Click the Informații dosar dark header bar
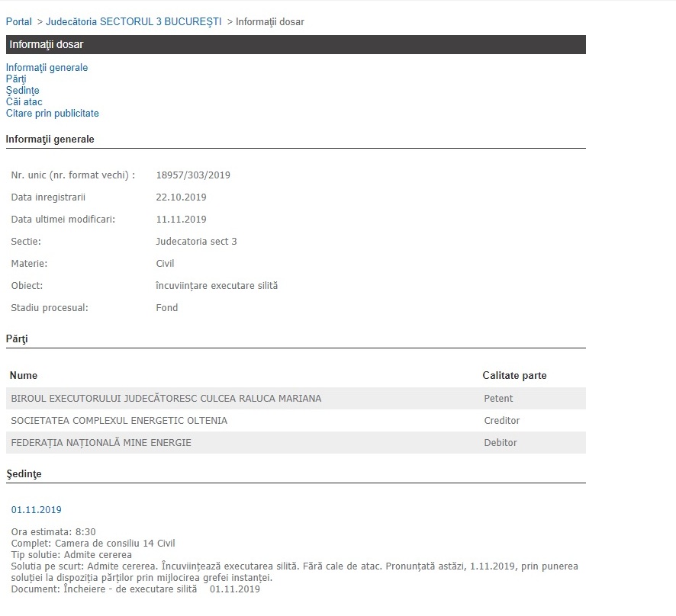Screen dimensions: 676x616 point(295,44)
